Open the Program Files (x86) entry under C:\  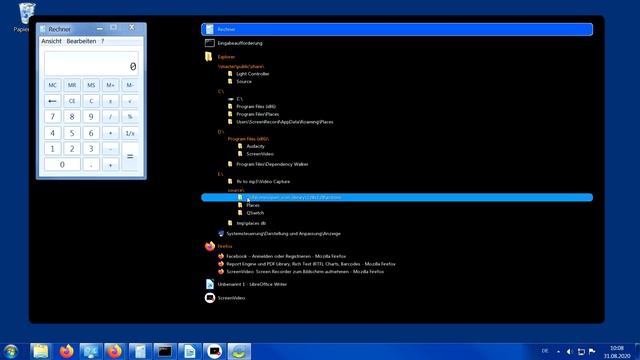coord(256,107)
